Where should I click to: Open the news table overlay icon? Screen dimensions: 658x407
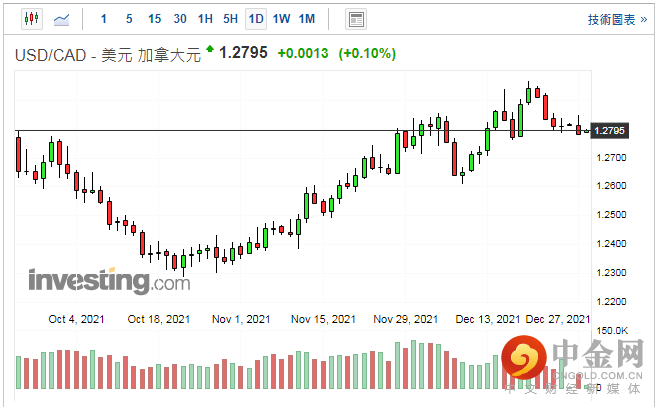tap(356, 19)
